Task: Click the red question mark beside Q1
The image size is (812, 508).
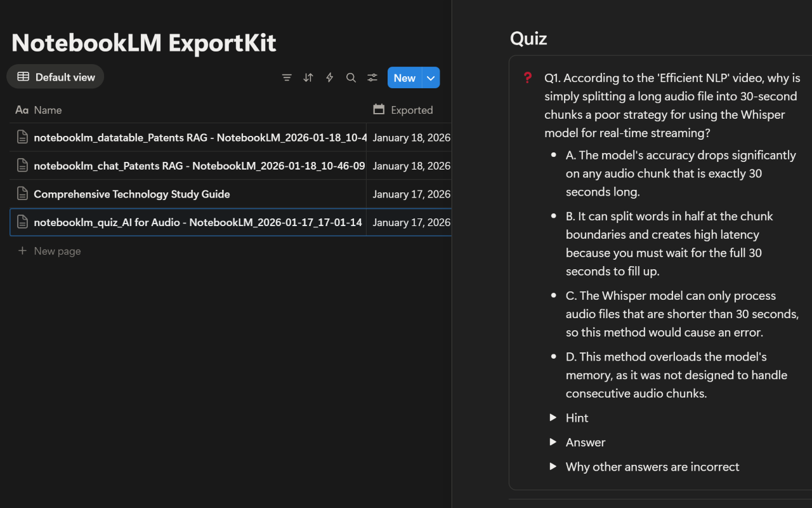Action: point(527,77)
